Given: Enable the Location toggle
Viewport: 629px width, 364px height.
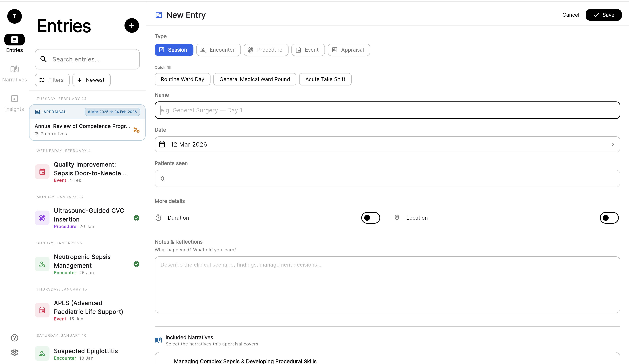Looking at the screenshot, I should click(609, 218).
